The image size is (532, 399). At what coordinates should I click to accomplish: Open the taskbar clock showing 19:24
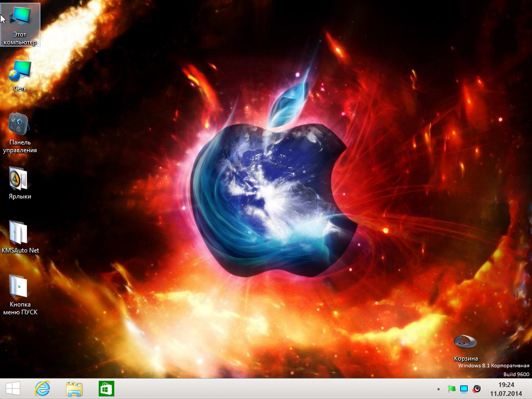point(506,385)
